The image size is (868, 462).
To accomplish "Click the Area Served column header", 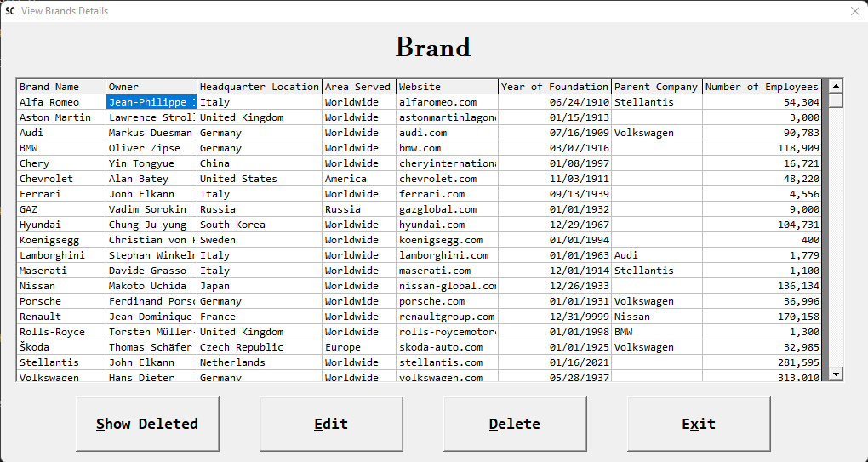I will [360, 87].
